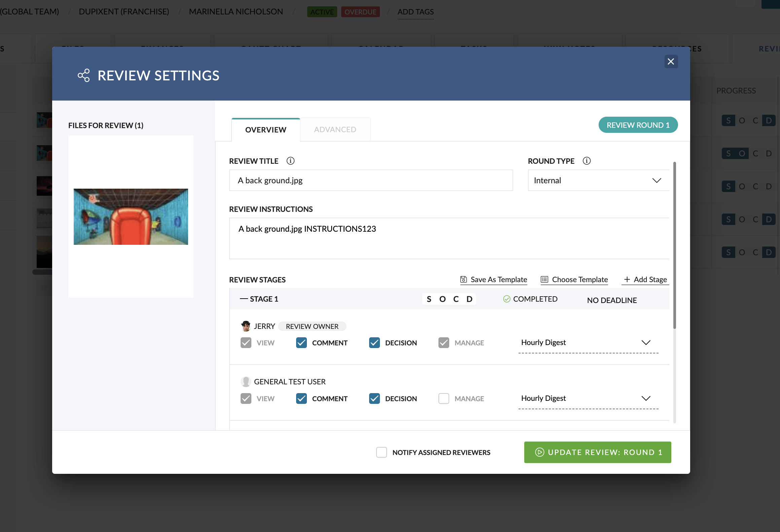This screenshot has height=532, width=780.
Task: Click the Active tag in the background header
Action: tap(322, 12)
